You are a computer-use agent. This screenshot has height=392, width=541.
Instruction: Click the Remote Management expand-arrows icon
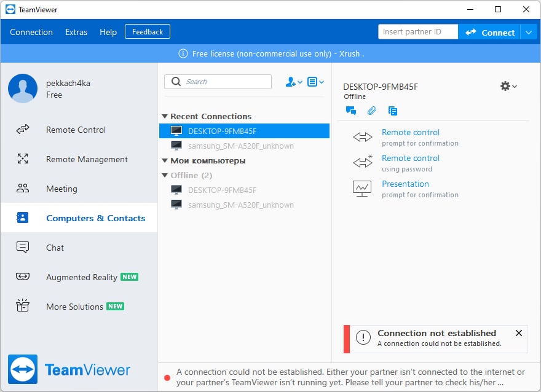point(23,159)
